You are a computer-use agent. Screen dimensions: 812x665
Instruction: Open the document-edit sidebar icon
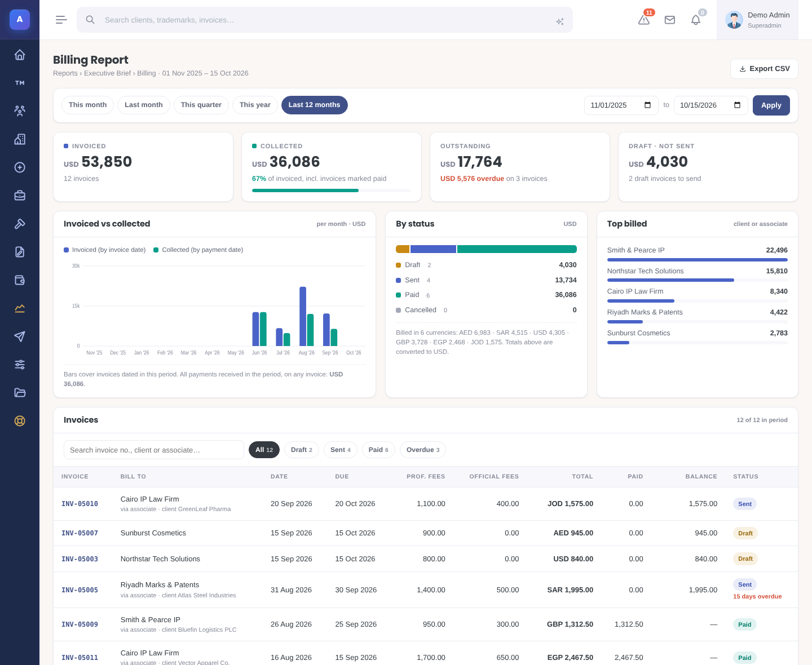pyautogui.click(x=20, y=252)
